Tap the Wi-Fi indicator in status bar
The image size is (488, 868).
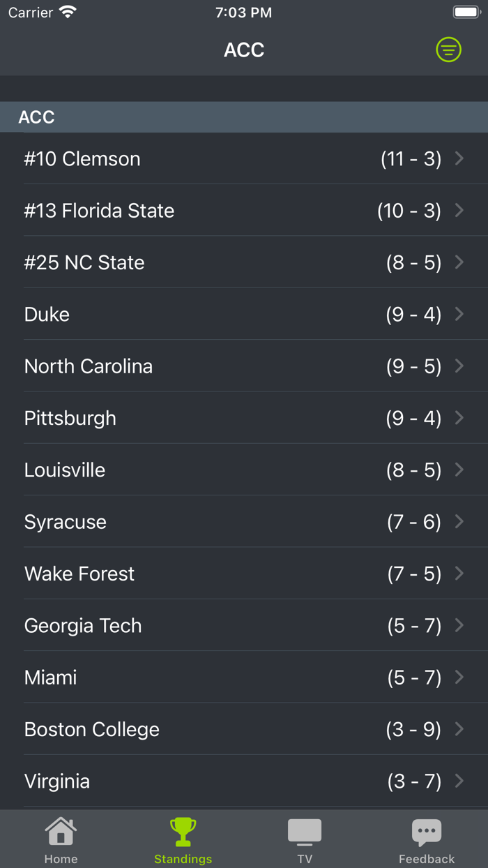pyautogui.click(x=68, y=11)
